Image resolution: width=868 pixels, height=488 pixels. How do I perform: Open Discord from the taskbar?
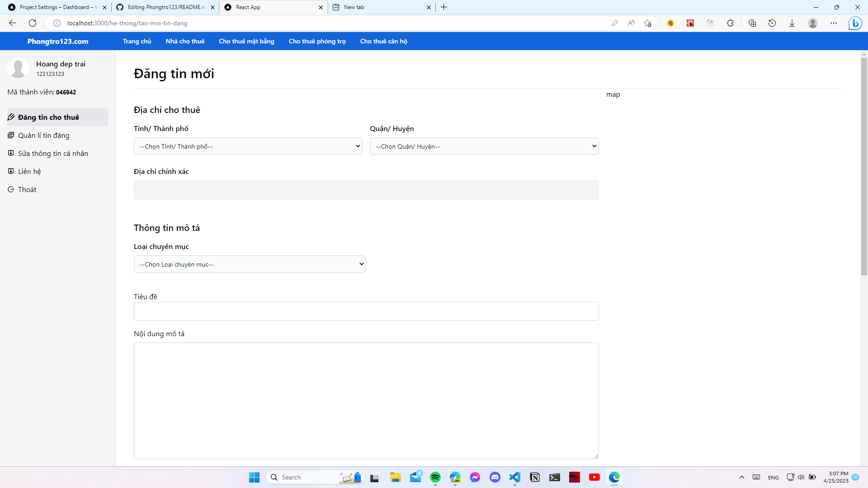(x=495, y=477)
